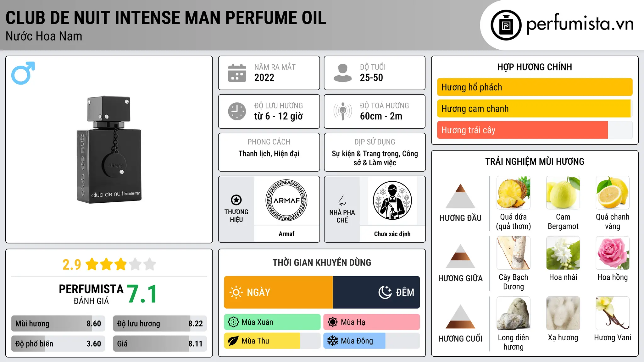
Task: Open the yellow lemon note image
Action: (x=613, y=193)
